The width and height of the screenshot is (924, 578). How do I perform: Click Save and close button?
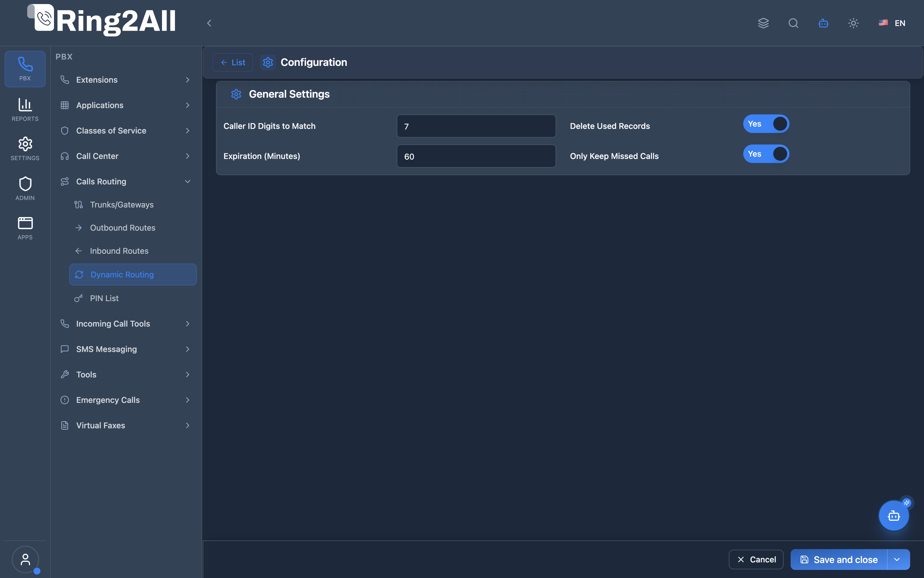[839, 560]
